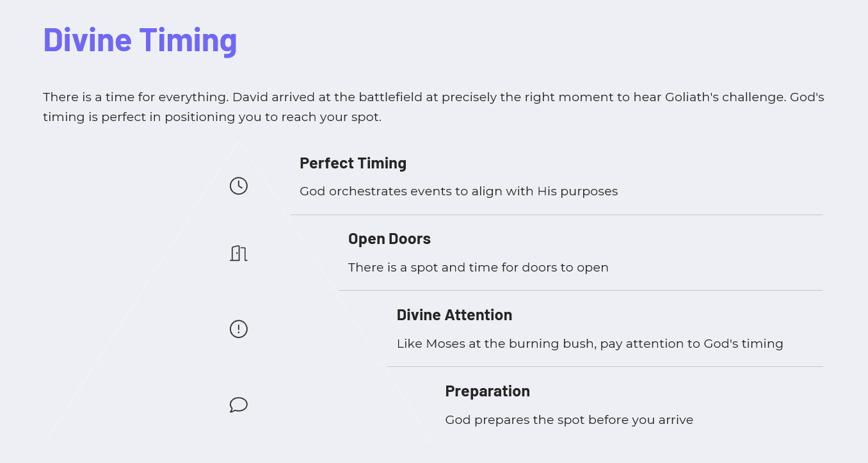The height and width of the screenshot is (463, 868).
Task: Select the Divine Attention heading
Action: tap(454, 315)
